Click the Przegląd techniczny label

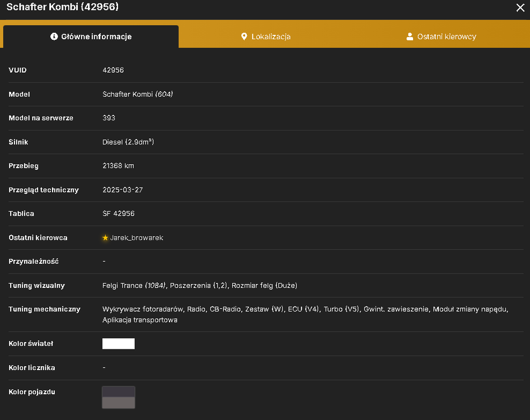click(x=44, y=190)
